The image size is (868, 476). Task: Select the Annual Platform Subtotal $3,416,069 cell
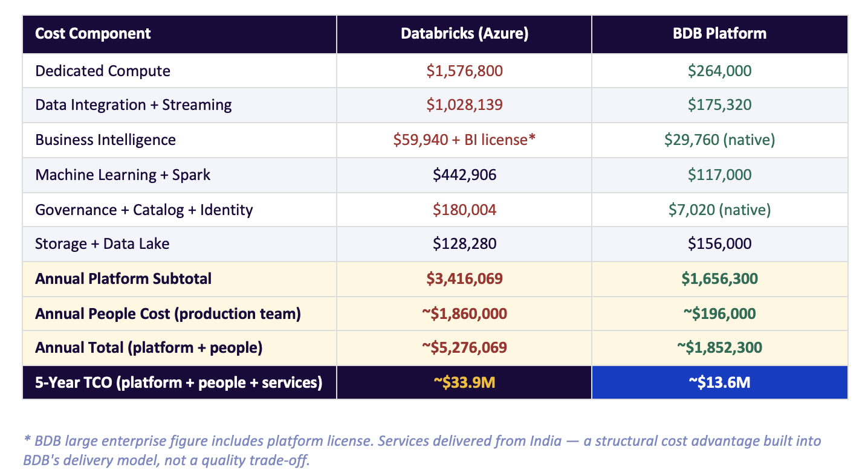463,278
